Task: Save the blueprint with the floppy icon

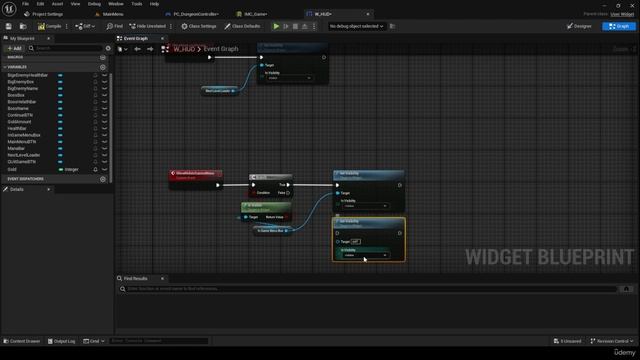Action: (x=9, y=26)
